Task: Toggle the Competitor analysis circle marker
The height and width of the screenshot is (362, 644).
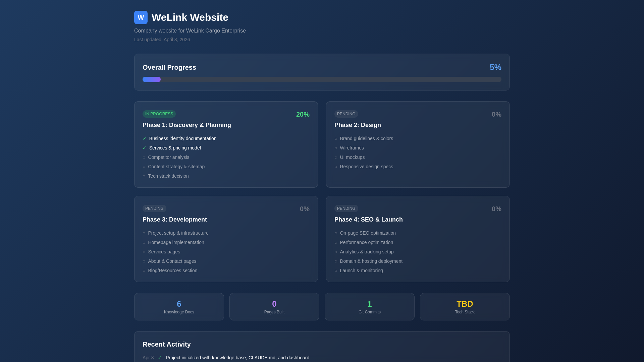Action: point(144,158)
